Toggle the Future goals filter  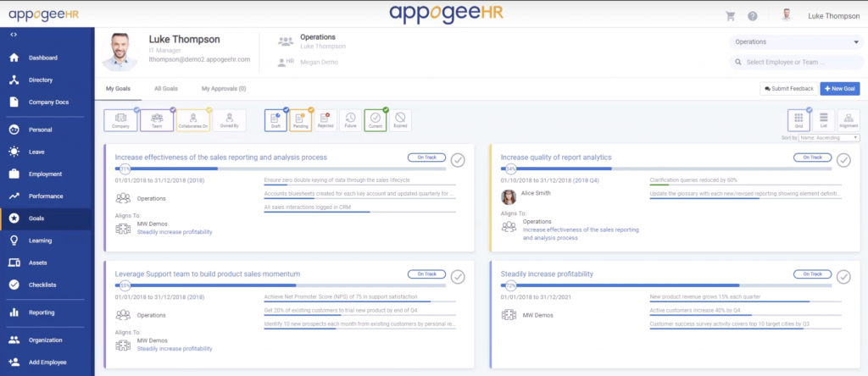(350, 120)
